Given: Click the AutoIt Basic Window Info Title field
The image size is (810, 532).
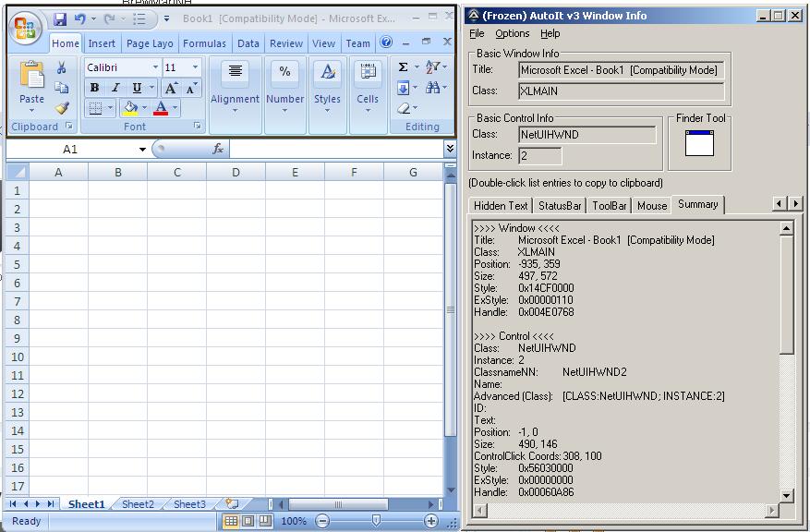Looking at the screenshot, I should (x=621, y=70).
